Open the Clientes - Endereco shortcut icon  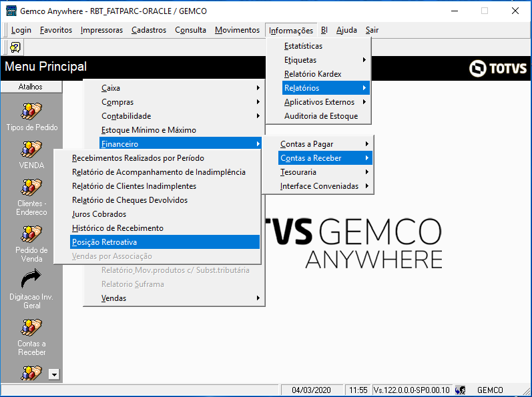pyautogui.click(x=31, y=187)
